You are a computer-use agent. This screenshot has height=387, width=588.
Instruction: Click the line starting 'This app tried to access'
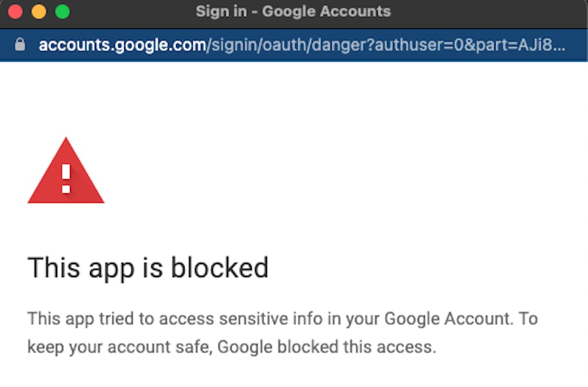point(283,319)
